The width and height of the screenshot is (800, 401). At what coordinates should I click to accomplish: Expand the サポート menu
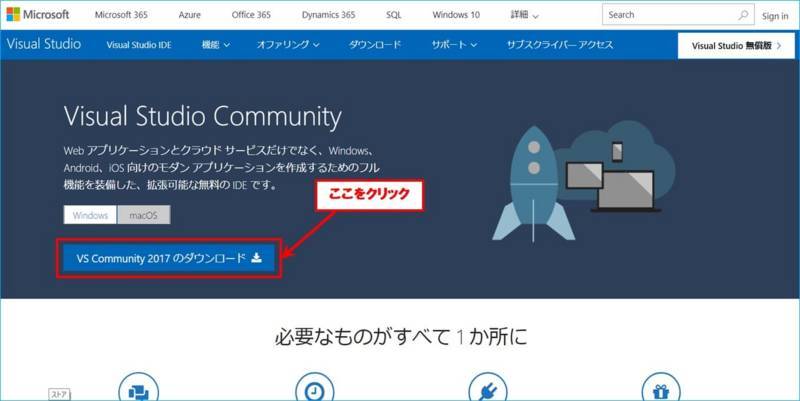pyautogui.click(x=454, y=45)
